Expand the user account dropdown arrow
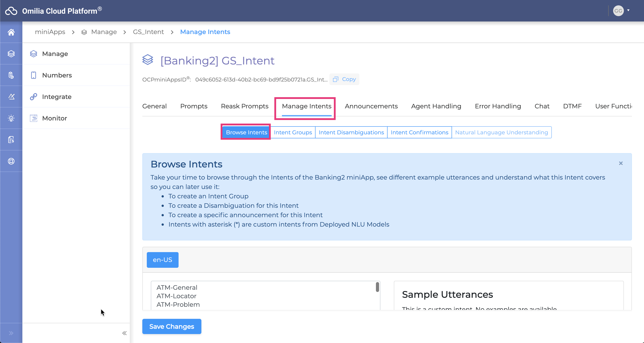This screenshot has width=644, height=343. (628, 11)
